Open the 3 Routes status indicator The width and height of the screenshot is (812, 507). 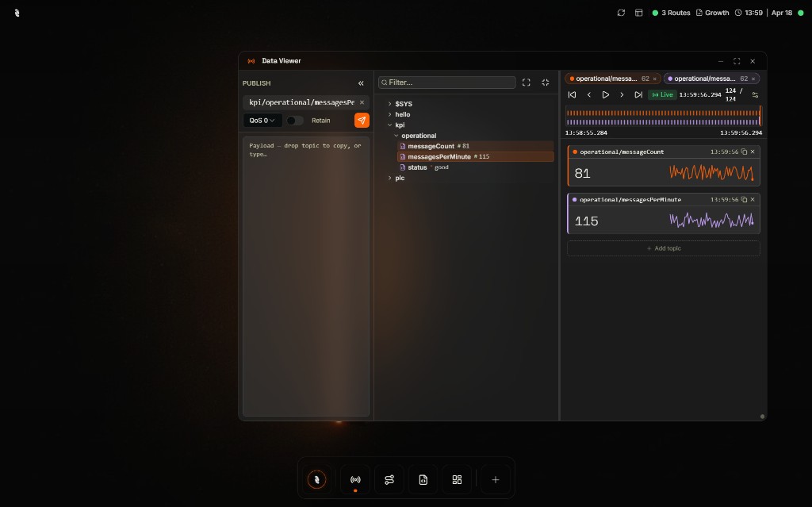click(671, 13)
